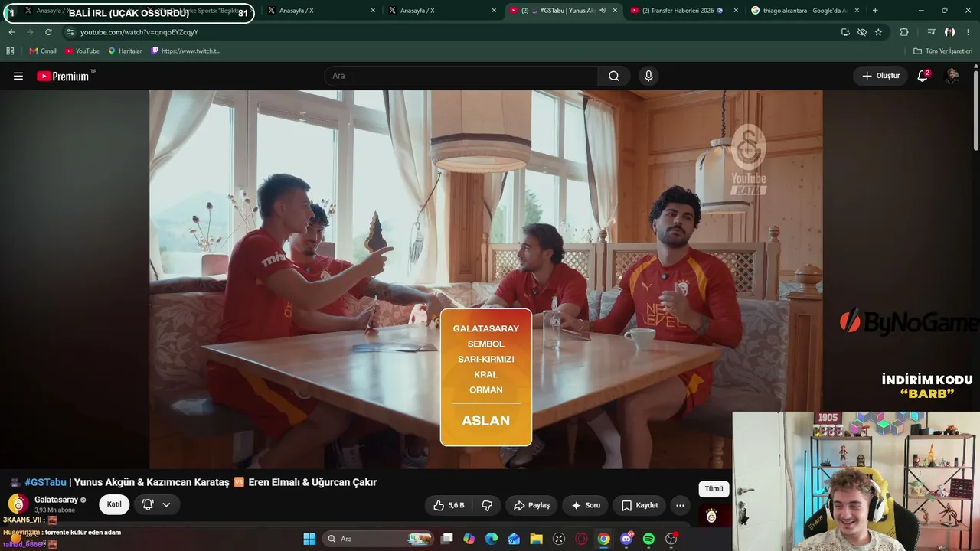View site information icon in address bar
This screenshot has width=980, height=551.
tap(70, 32)
